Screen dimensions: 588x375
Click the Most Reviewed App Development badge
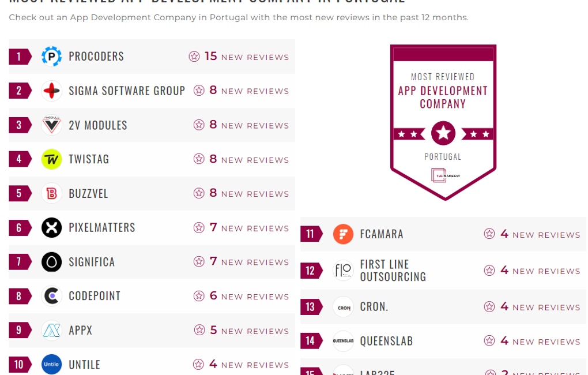pyautogui.click(x=443, y=121)
